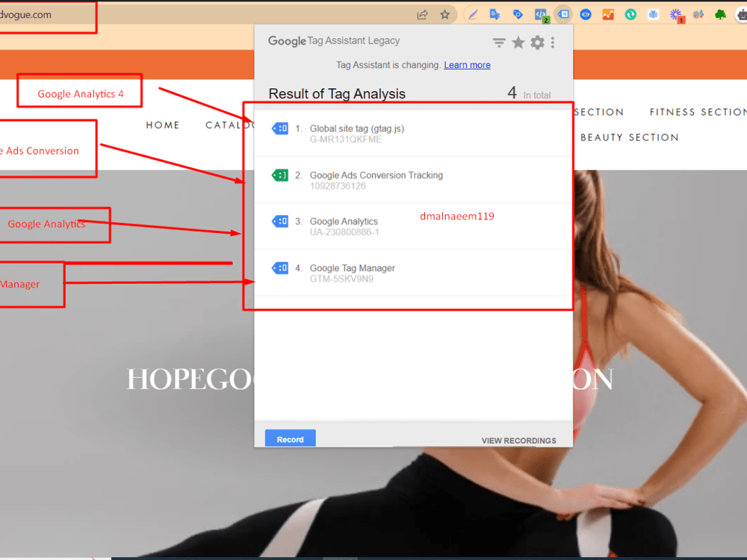Open the CATALOG navigation item
The image size is (747, 560).
(229, 125)
